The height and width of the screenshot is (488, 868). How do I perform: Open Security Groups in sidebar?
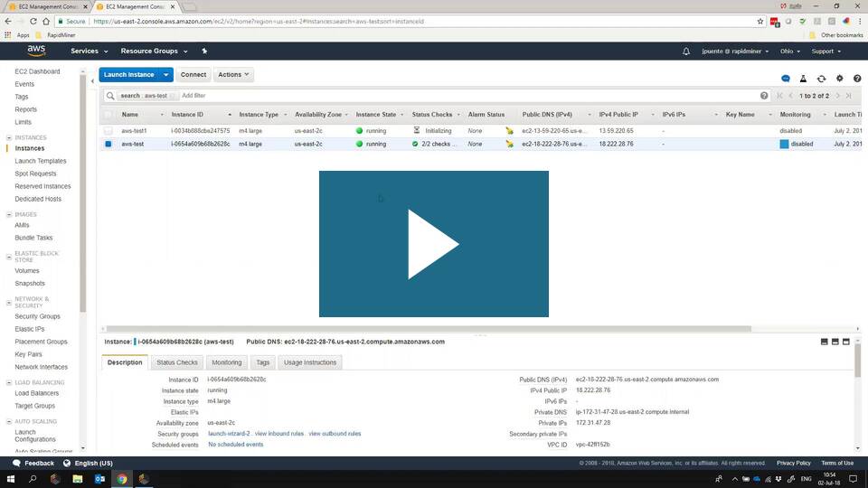pyautogui.click(x=37, y=316)
